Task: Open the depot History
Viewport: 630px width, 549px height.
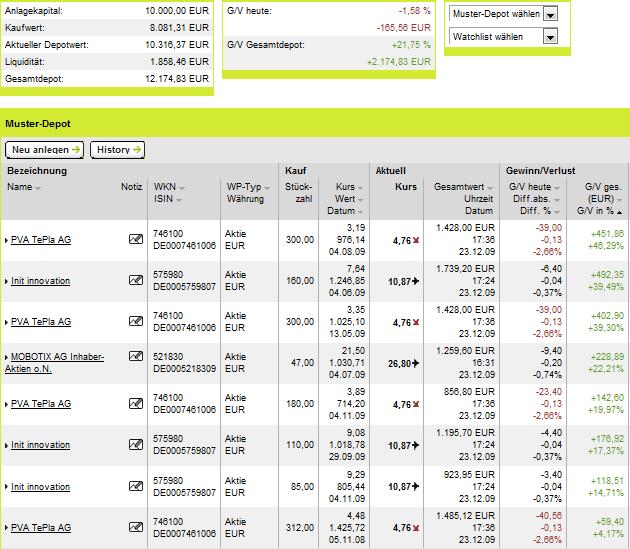Action: [117, 150]
